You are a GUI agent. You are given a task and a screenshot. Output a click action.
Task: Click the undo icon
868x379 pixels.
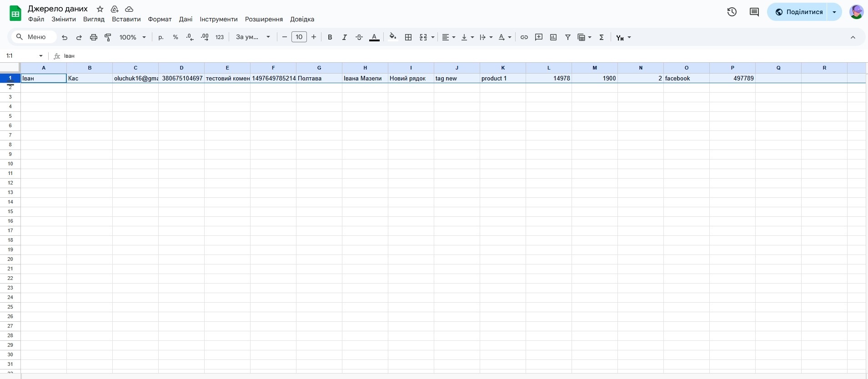(x=65, y=37)
